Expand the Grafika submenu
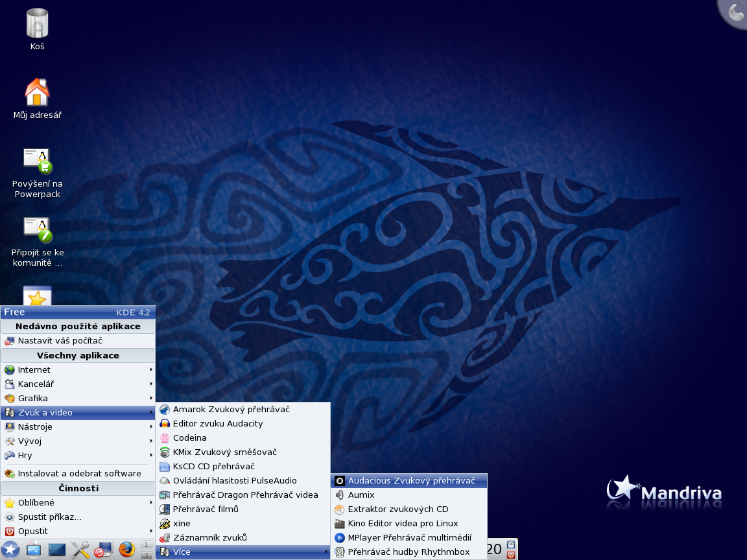The image size is (747, 560). 78,399
